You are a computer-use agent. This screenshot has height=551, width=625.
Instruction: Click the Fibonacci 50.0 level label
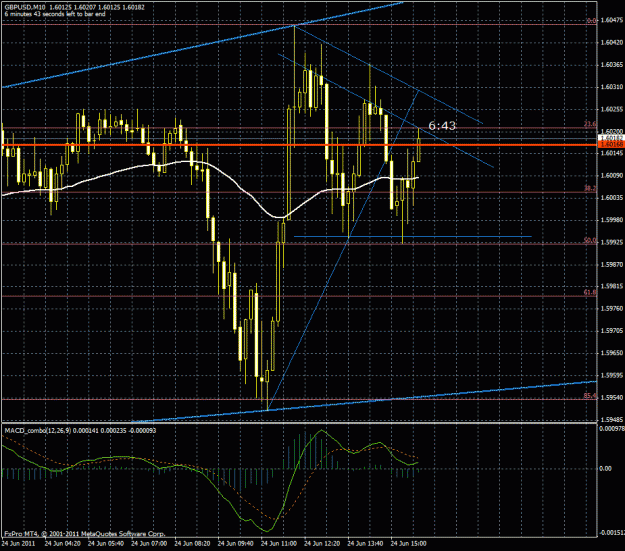[590, 240]
